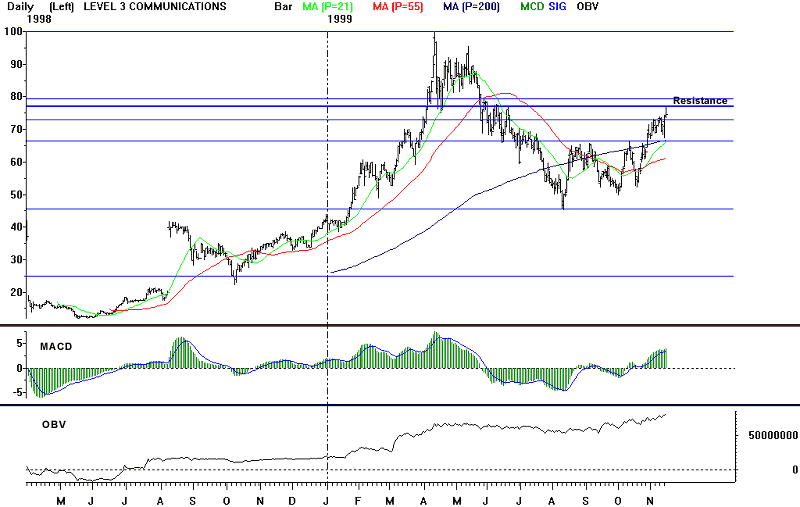Click the 20 price axis value
This screenshot has width=800, height=507.
tap(16, 292)
